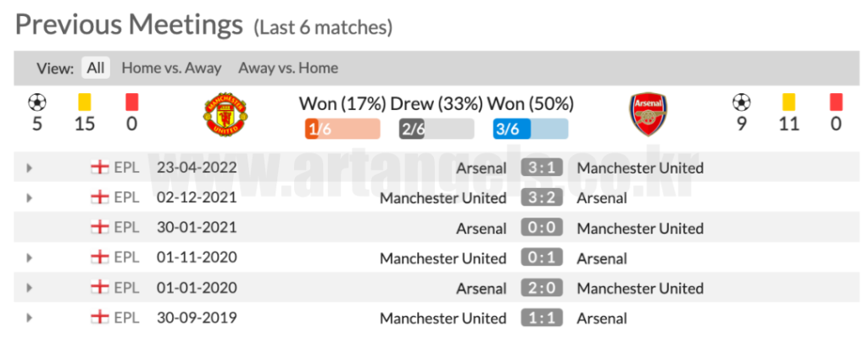The height and width of the screenshot is (348, 868).
Task: Click Arsenal's red card icon
Action: (x=836, y=102)
